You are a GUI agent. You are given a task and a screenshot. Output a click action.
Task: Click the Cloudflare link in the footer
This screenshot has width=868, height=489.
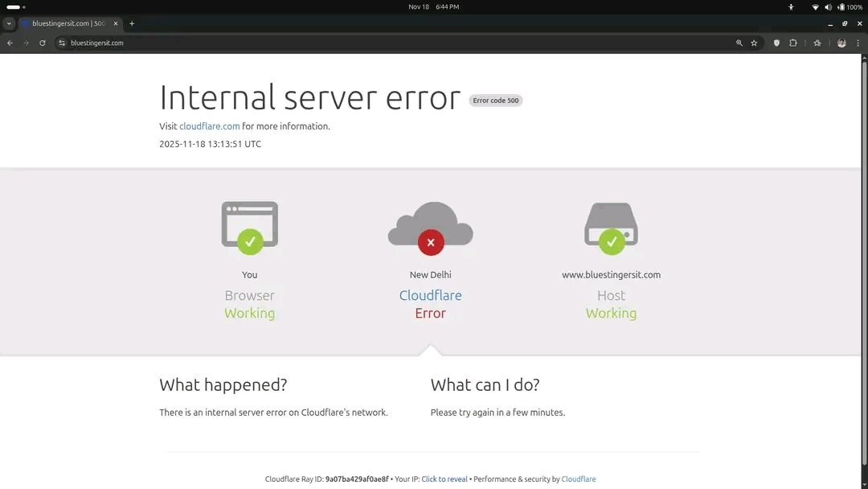[x=579, y=479]
